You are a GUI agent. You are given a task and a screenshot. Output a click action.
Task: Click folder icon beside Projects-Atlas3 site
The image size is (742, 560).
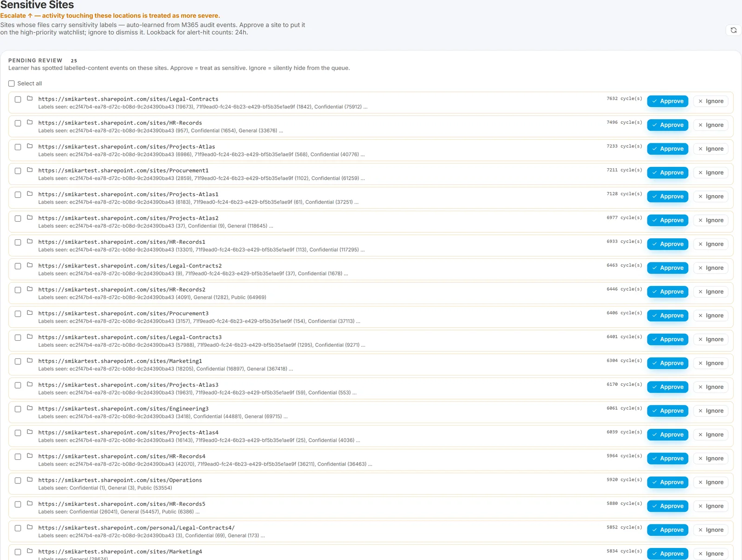[30, 384]
